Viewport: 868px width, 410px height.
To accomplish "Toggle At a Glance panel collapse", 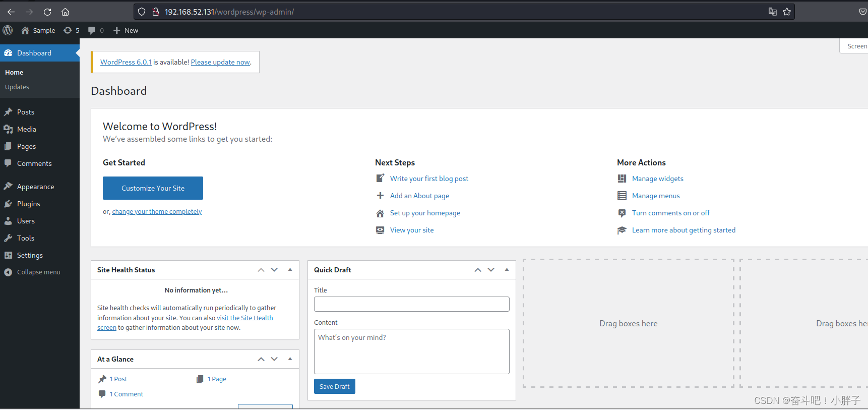I will 290,359.
